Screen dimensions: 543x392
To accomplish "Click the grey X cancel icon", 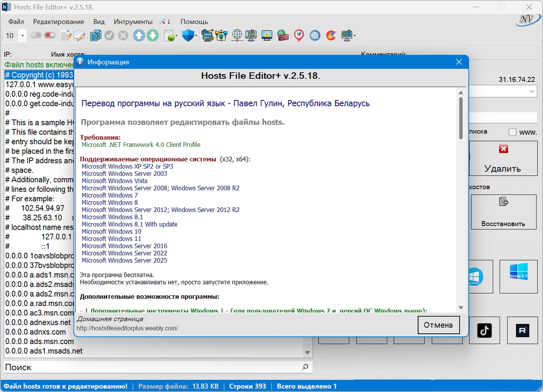I will pos(123,35).
